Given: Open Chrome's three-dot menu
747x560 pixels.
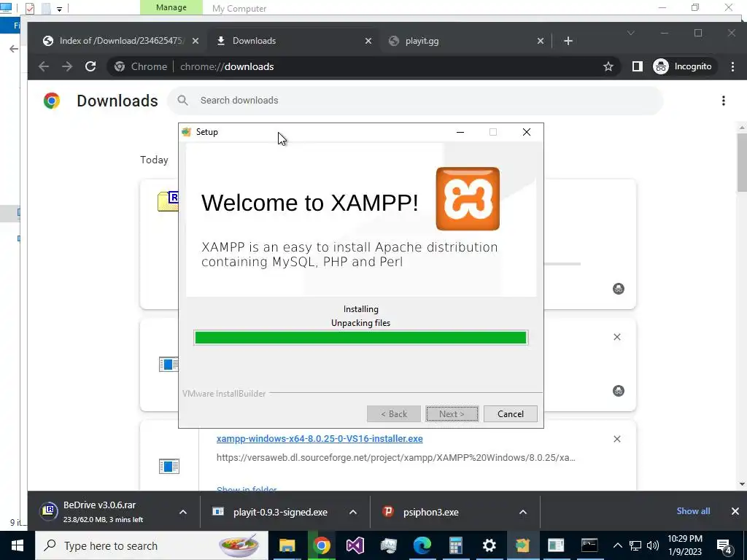Looking at the screenshot, I should [732, 66].
